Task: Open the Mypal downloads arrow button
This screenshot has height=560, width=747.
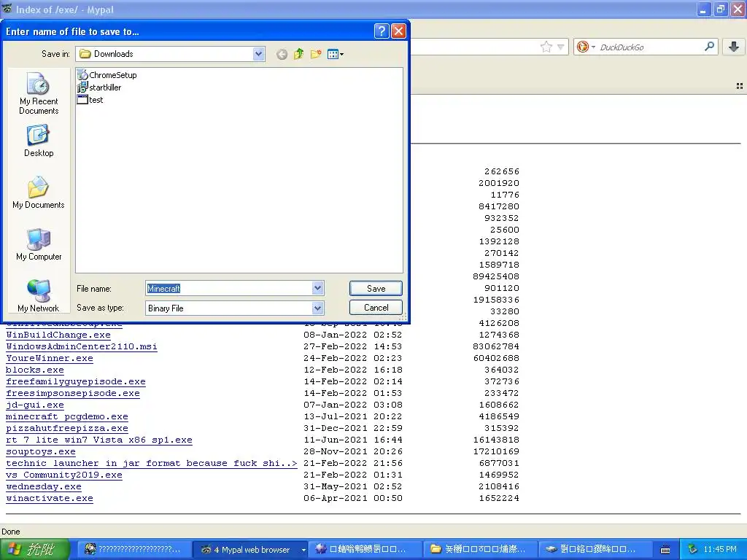Action: click(734, 47)
